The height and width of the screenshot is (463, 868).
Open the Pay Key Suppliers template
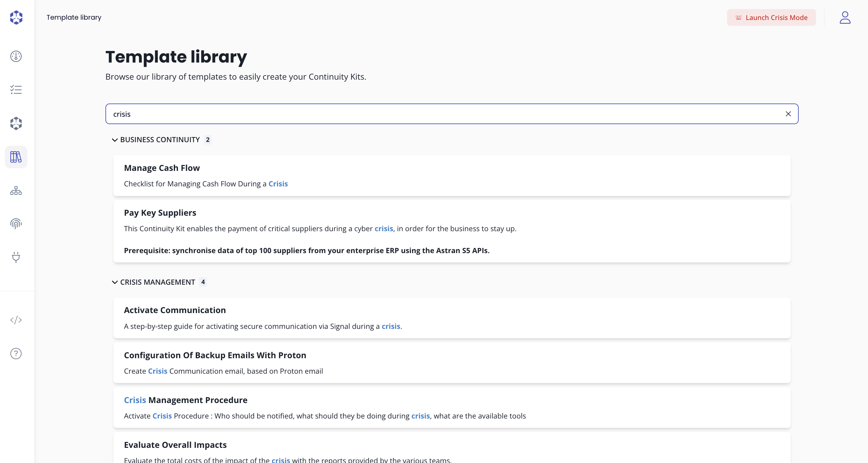coord(160,212)
